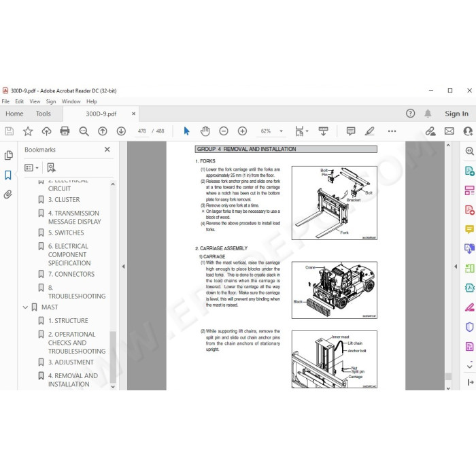476x476 pixels.
Task: Share a link to this file icon
Action: tap(430, 131)
